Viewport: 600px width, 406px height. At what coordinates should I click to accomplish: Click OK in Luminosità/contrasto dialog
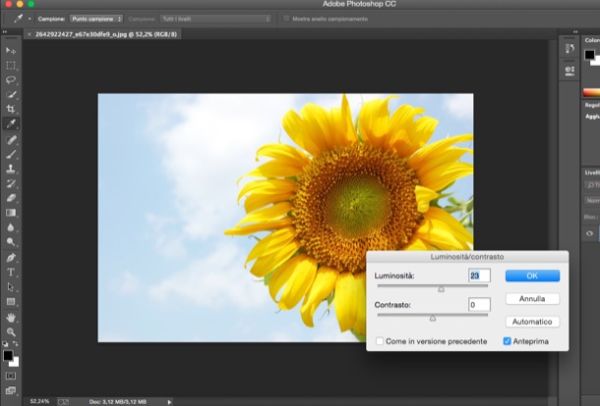pos(532,276)
